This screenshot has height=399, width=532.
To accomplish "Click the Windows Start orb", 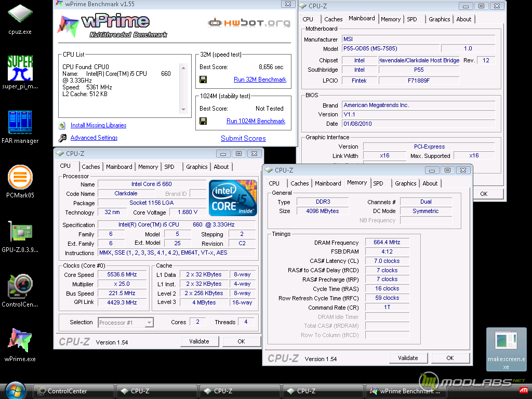I will (16, 390).
